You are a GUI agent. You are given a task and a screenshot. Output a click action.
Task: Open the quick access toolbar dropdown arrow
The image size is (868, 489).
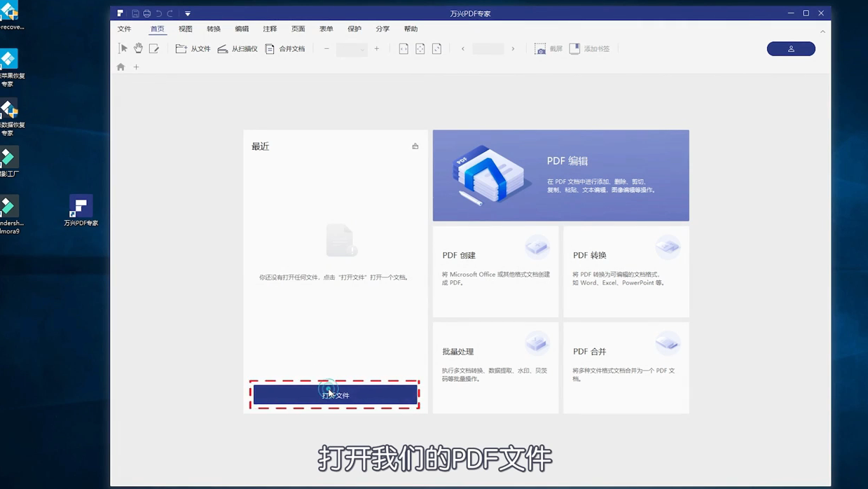pos(188,13)
